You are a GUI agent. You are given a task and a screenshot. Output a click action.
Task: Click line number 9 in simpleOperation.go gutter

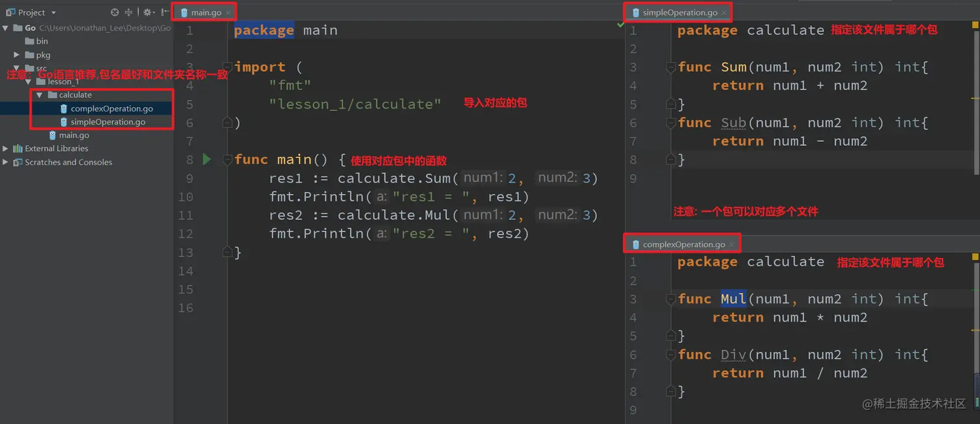633,178
